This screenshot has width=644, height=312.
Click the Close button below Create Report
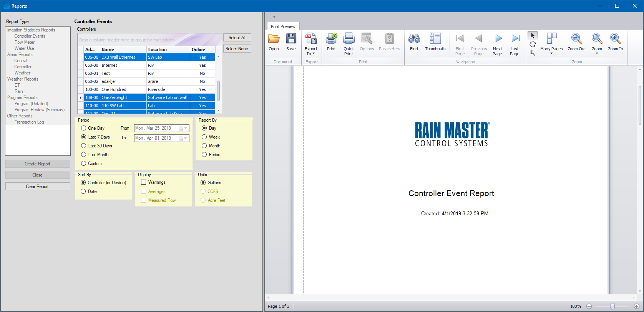38,175
